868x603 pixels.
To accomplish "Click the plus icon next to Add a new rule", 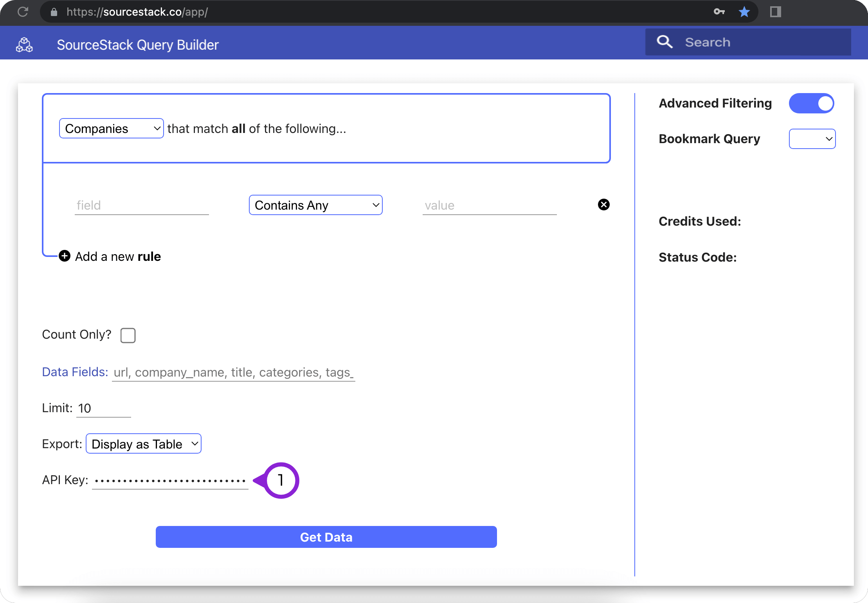I will 64,256.
